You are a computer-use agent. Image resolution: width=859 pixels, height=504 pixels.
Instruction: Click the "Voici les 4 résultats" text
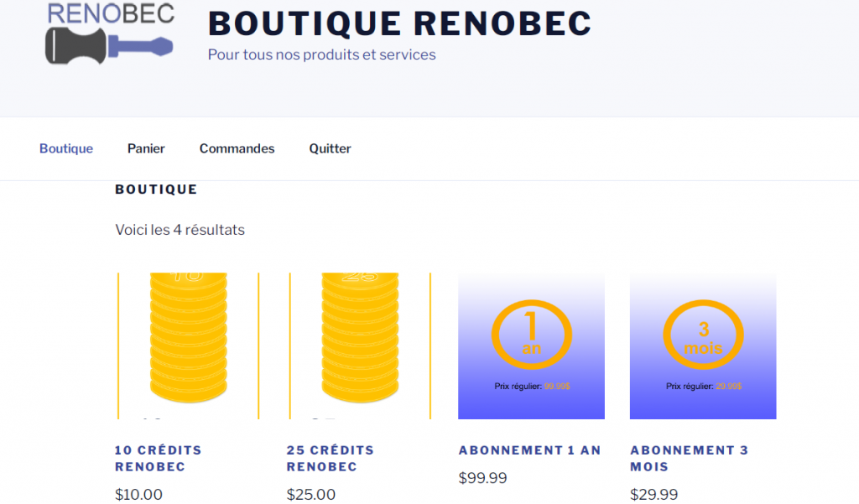(180, 229)
